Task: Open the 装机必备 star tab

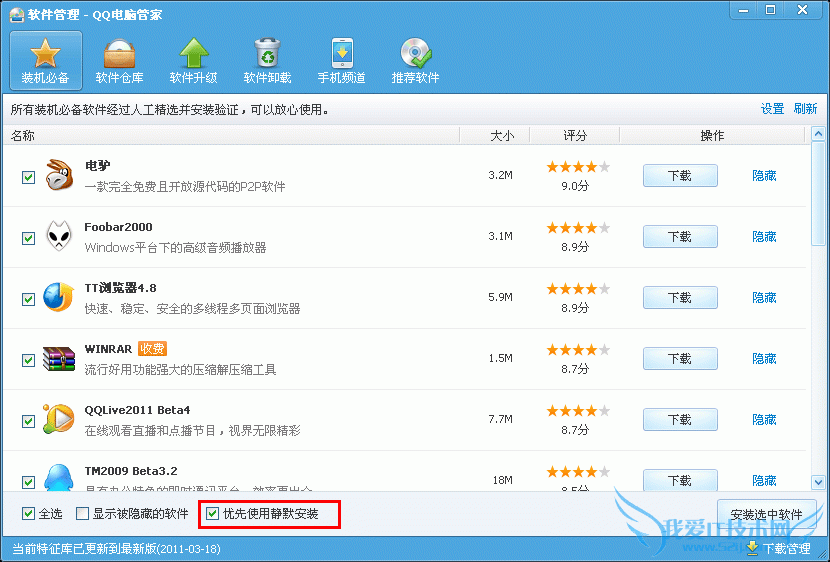Action: pos(46,60)
